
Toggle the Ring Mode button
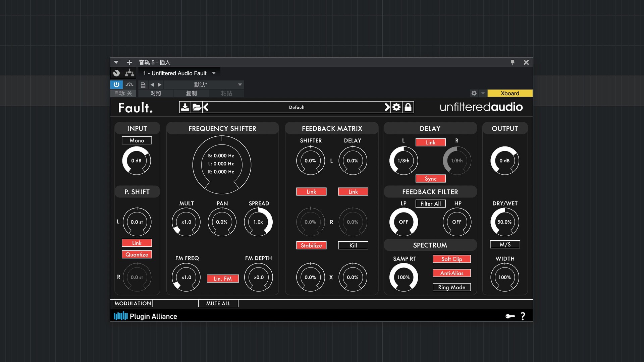452,287
